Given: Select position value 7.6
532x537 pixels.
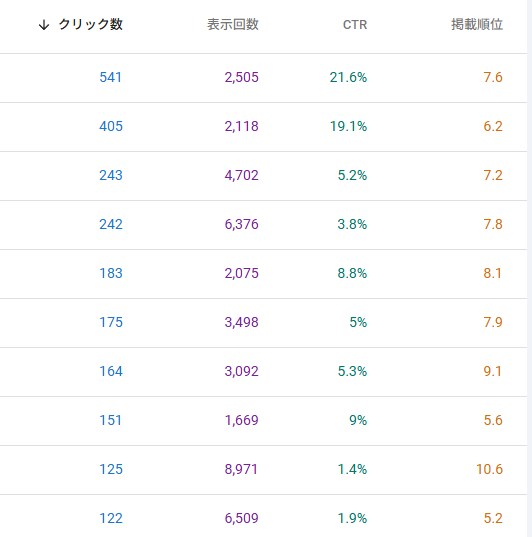Looking at the screenshot, I should pos(493,77).
